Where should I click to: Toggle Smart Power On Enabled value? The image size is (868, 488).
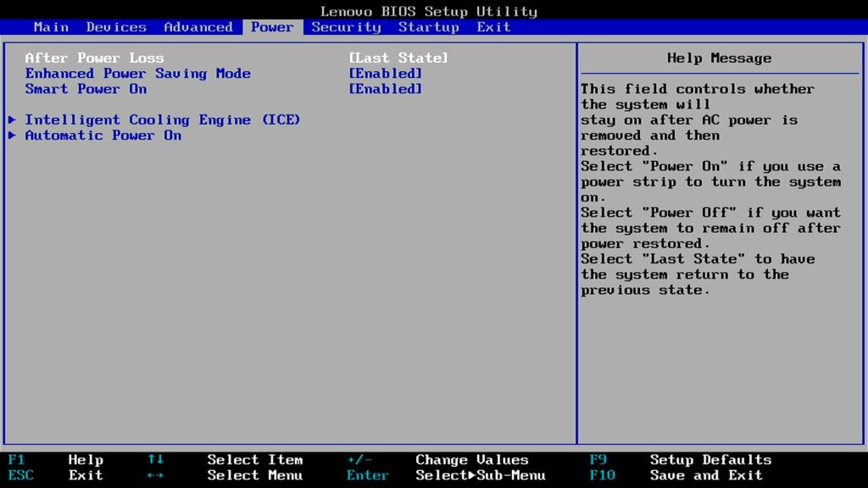coord(386,89)
